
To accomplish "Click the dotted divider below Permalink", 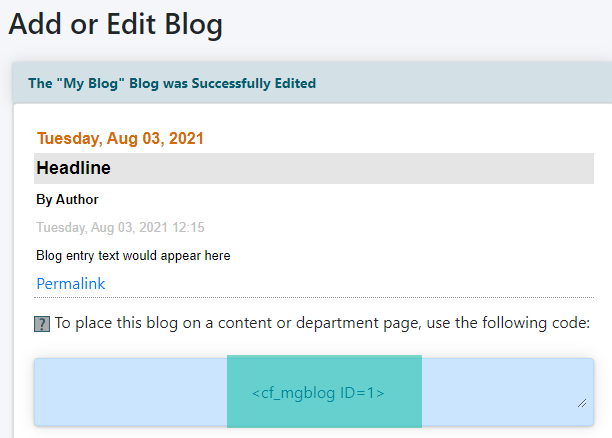I will click(x=314, y=298).
